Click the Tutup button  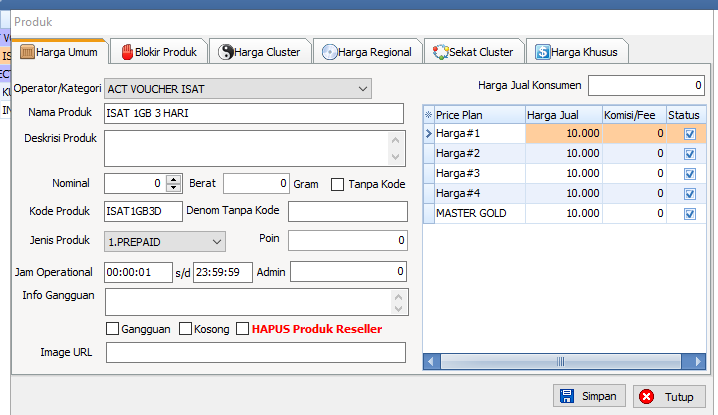pos(669,397)
